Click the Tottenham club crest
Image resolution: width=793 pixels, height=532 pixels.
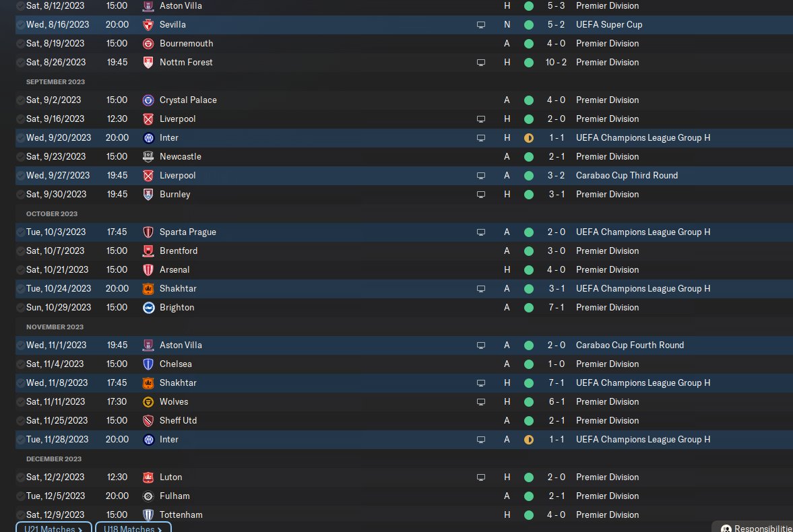[148, 515]
